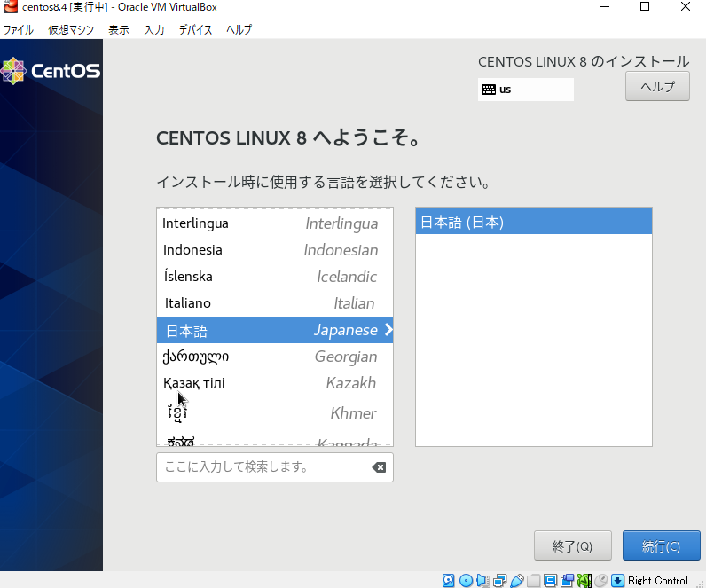Click the us keyboard layout indicator
The height and width of the screenshot is (588, 706).
(x=525, y=90)
